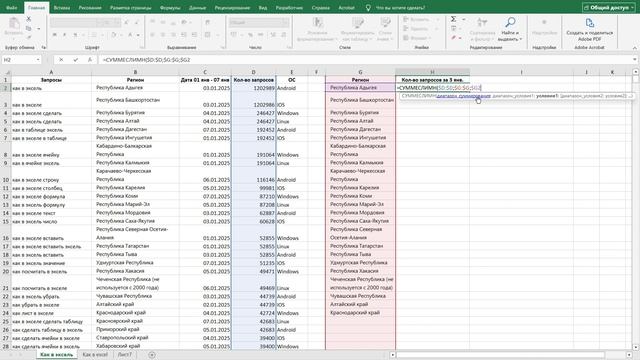The height and width of the screenshot is (360, 640).
Task: Add a new sheet with plus icon
Action: (152, 355)
